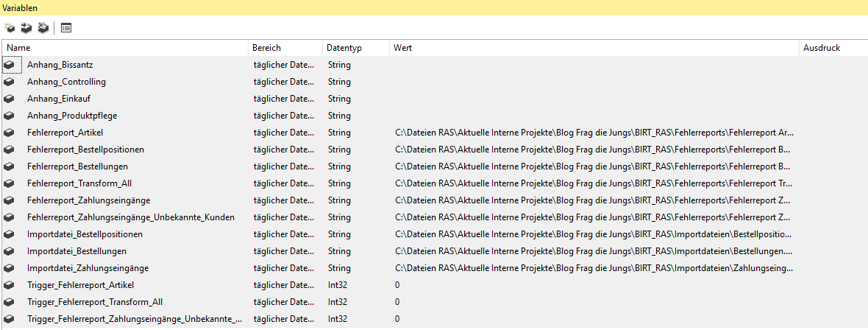Click the Wert path of Fehlerreport_Transform_All

click(x=593, y=183)
